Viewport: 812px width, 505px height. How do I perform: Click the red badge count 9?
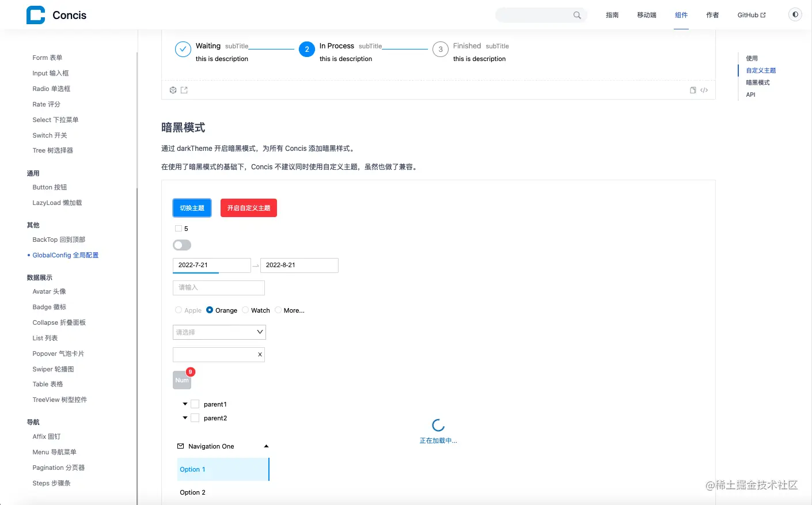point(191,372)
